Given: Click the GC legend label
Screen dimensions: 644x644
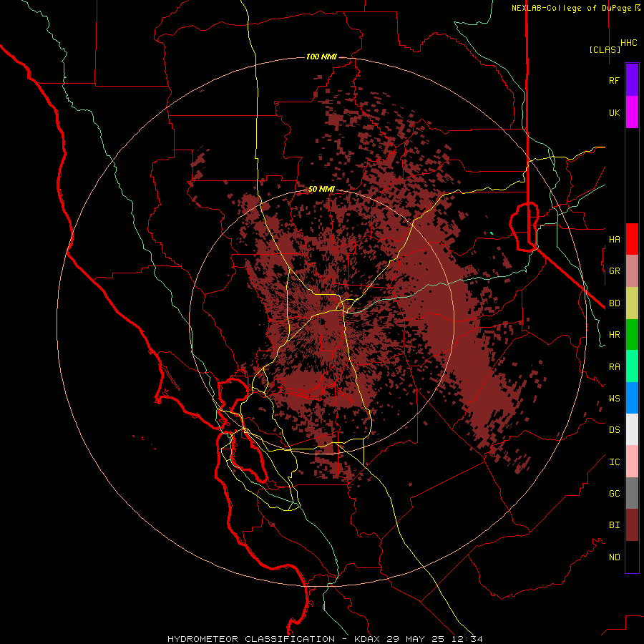Looking at the screenshot, I should (x=614, y=494).
